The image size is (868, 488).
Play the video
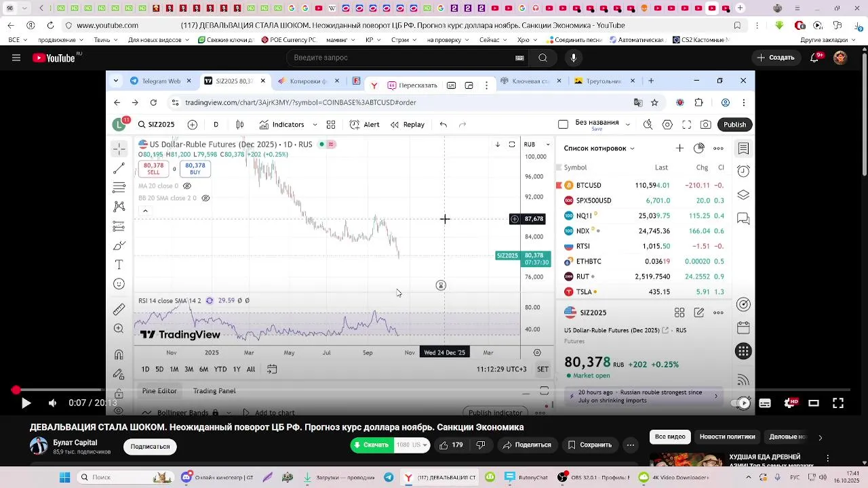pyautogui.click(x=26, y=403)
